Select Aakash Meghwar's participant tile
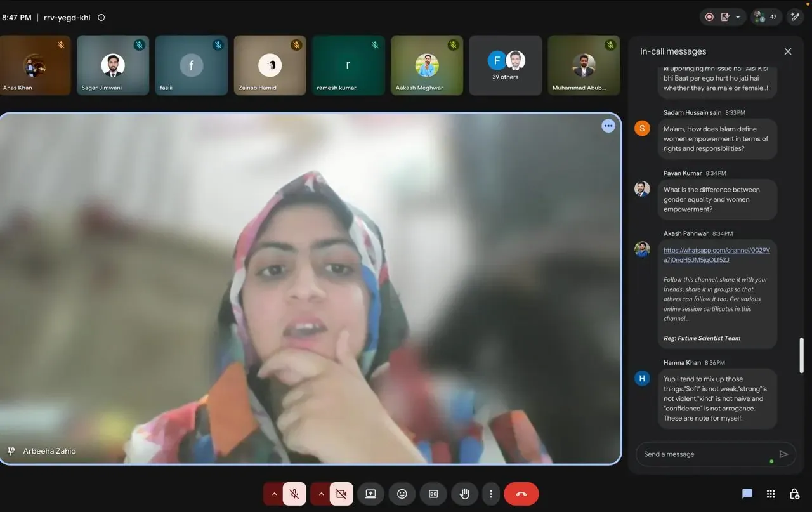 point(427,65)
